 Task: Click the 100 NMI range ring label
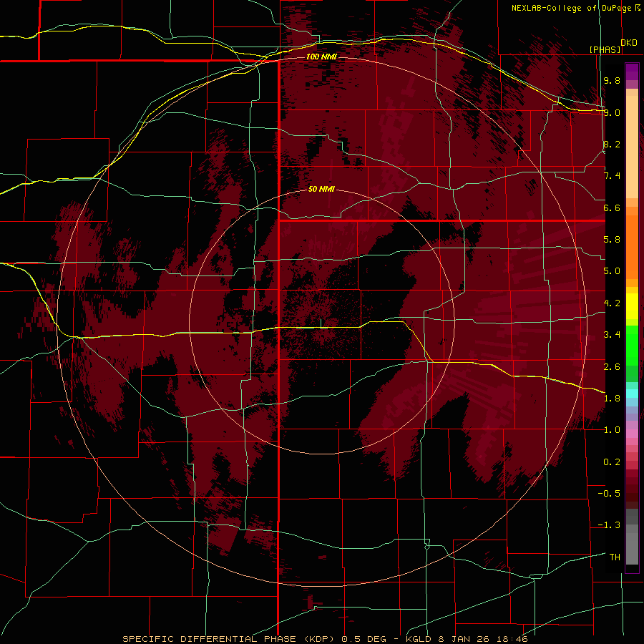pos(321,57)
